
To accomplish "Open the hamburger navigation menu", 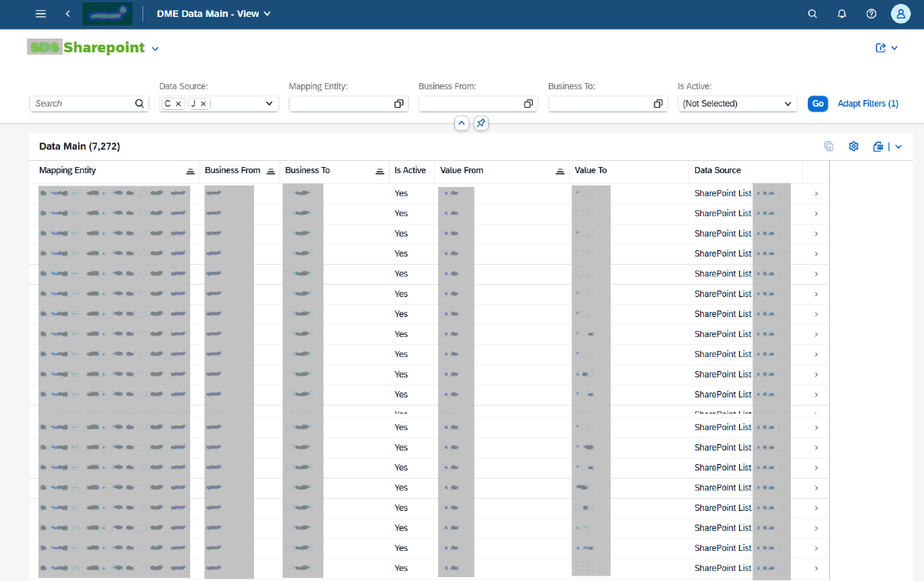I will 41,14.
